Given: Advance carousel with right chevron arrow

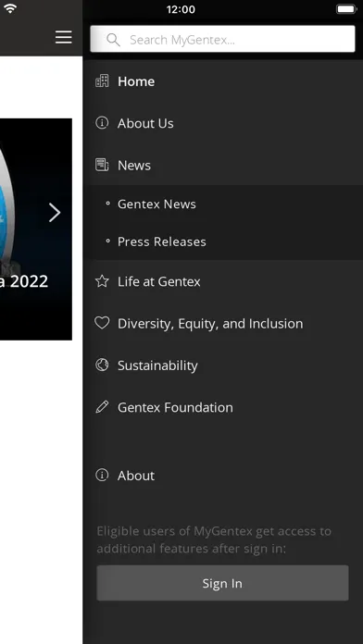Looking at the screenshot, I should (55, 212).
